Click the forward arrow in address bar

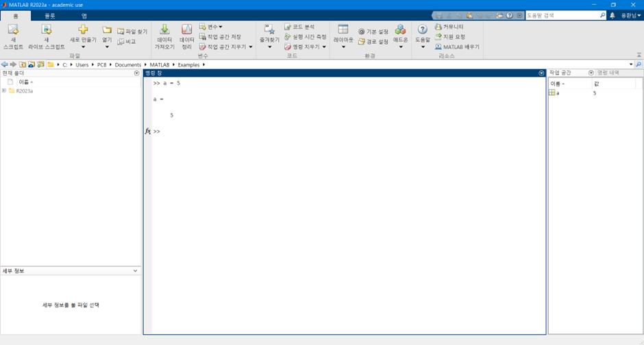pyautogui.click(x=13, y=64)
